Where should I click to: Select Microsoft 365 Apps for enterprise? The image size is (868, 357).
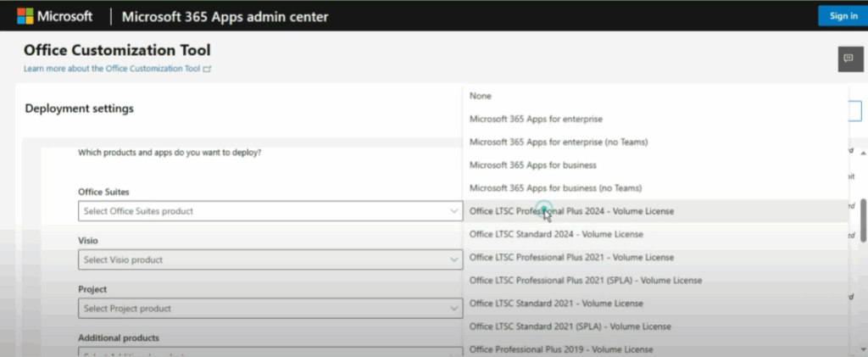(655, 119)
